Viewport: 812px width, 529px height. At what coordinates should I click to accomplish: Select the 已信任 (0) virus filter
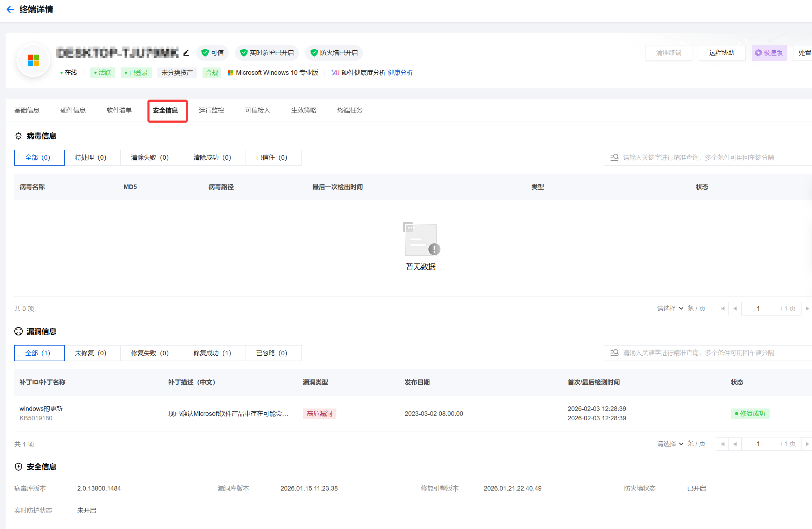point(271,158)
